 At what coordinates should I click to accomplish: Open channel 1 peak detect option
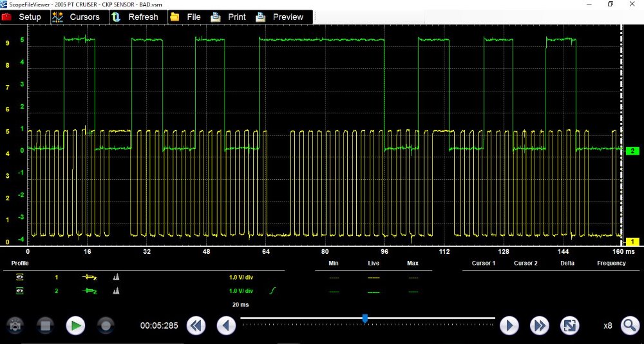(117, 277)
